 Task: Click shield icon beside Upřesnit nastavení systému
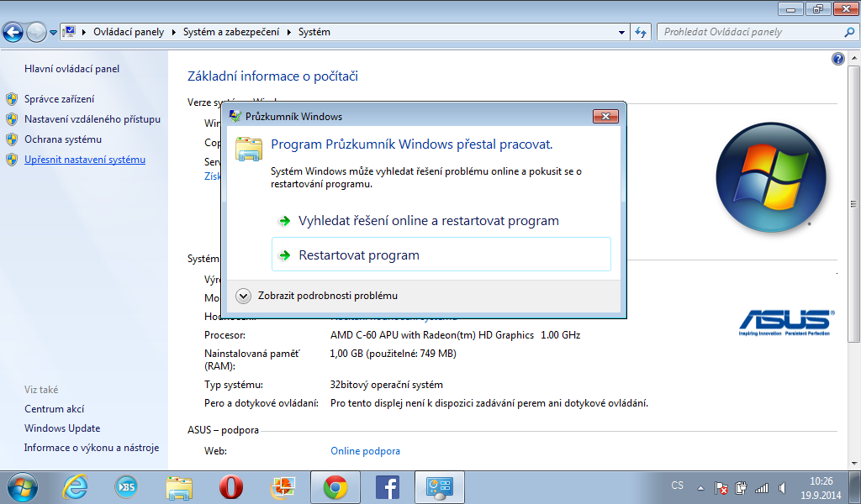coord(12,160)
